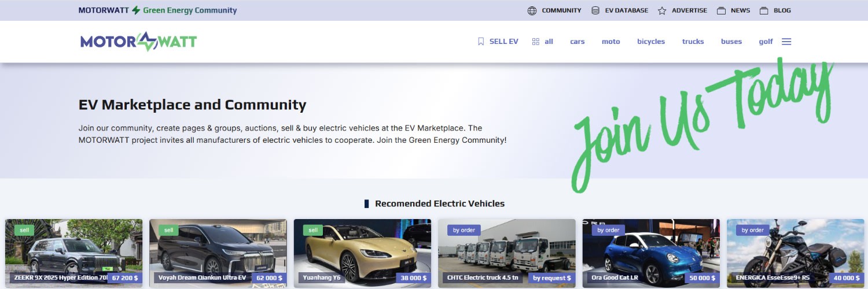Click the Green Energy Community header link

click(190, 10)
